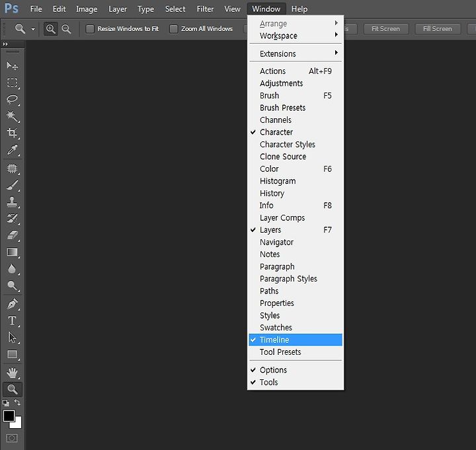Select the Eraser tool

pyautogui.click(x=12, y=235)
